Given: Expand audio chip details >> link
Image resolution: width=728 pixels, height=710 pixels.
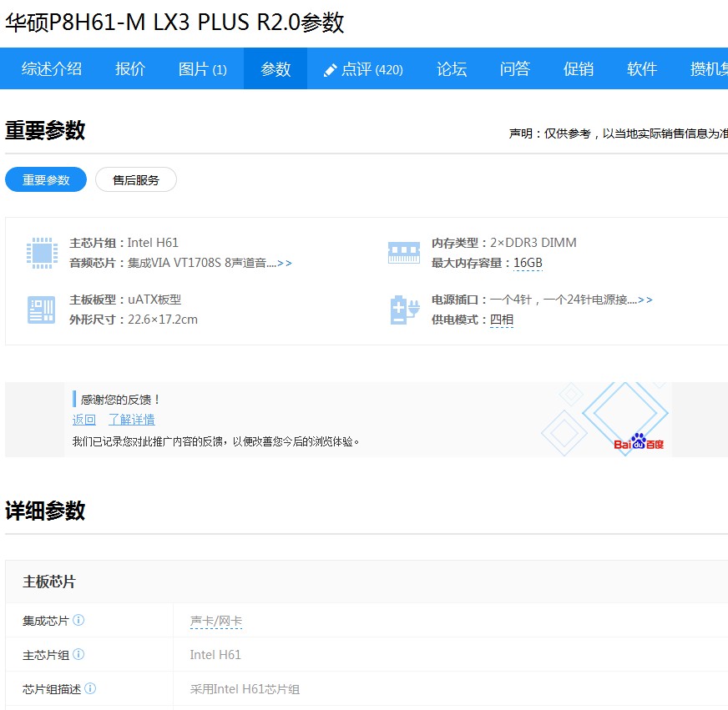Looking at the screenshot, I should coord(285,263).
